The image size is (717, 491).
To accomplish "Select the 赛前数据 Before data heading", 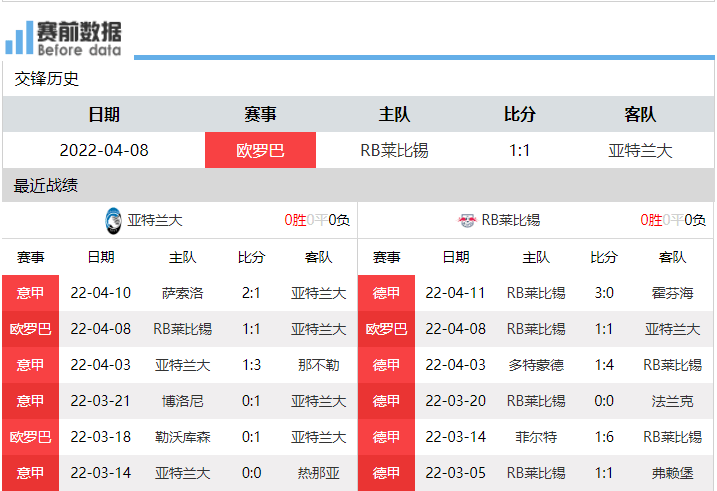I will tap(79, 38).
